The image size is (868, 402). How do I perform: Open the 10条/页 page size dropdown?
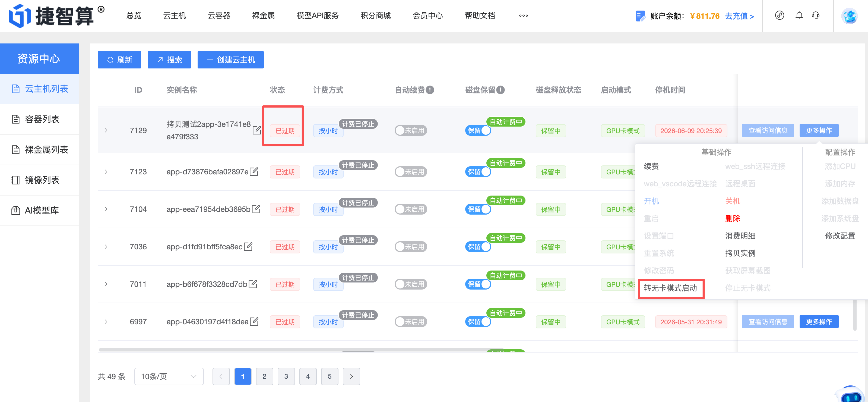pyautogui.click(x=169, y=376)
